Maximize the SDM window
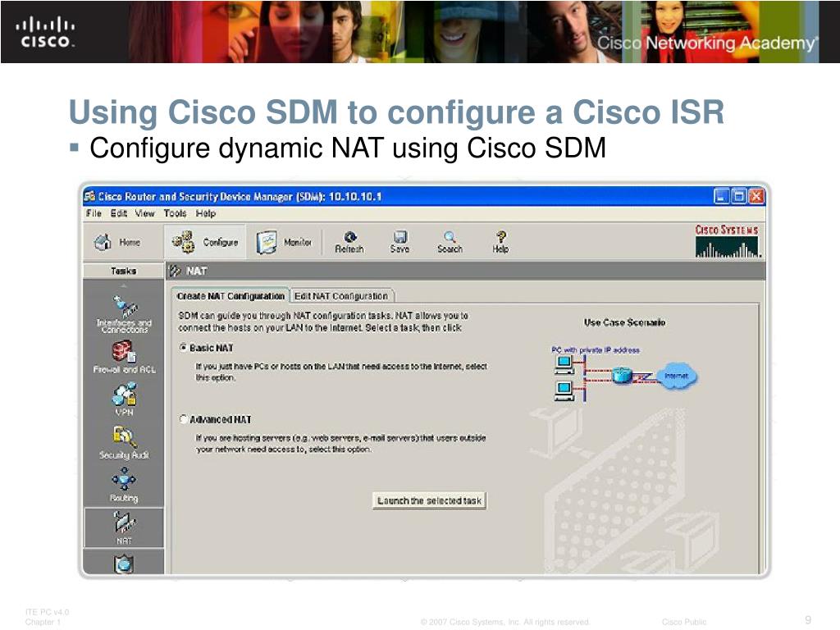This screenshot has width=840, height=630. click(x=739, y=196)
